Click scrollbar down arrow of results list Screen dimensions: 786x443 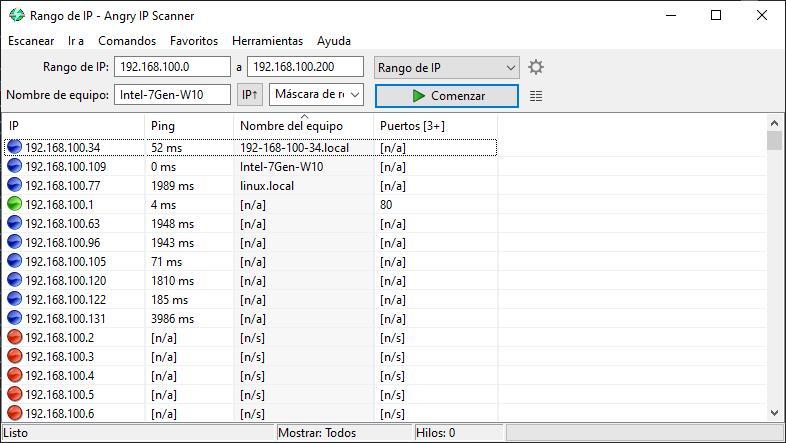[774, 413]
